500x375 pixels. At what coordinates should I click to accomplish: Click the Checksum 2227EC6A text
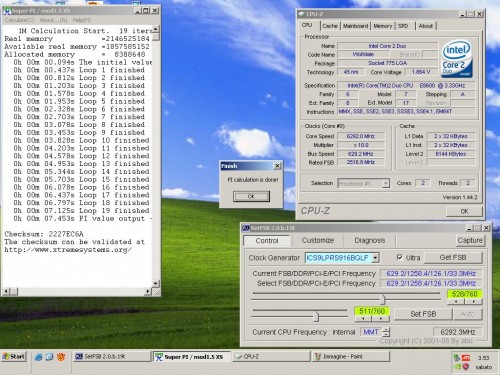(44, 234)
